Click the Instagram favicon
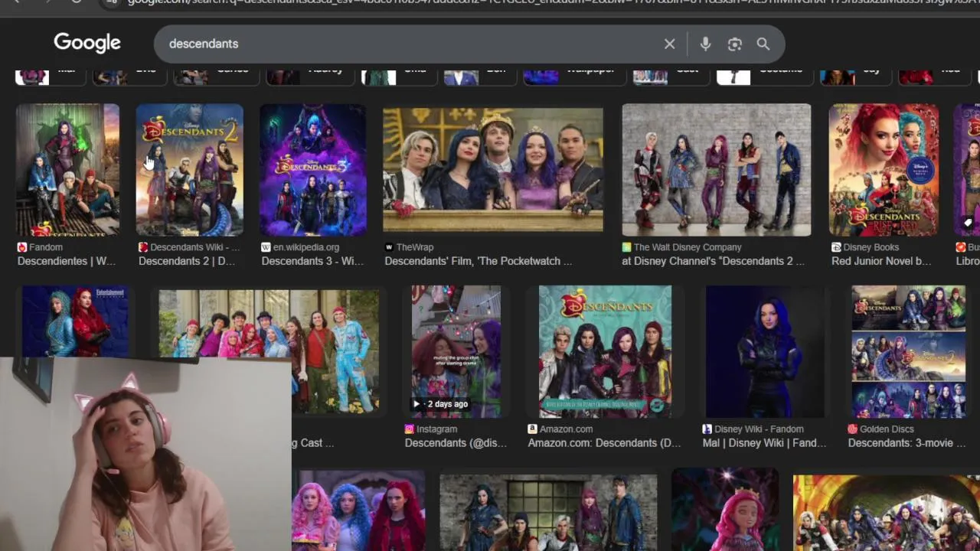 click(410, 429)
